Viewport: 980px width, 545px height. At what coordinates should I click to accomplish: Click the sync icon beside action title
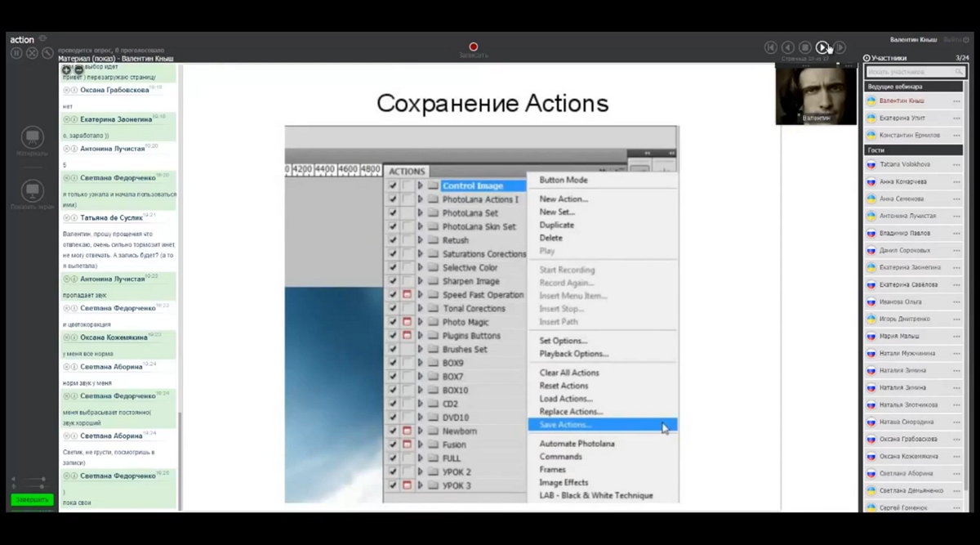point(42,38)
